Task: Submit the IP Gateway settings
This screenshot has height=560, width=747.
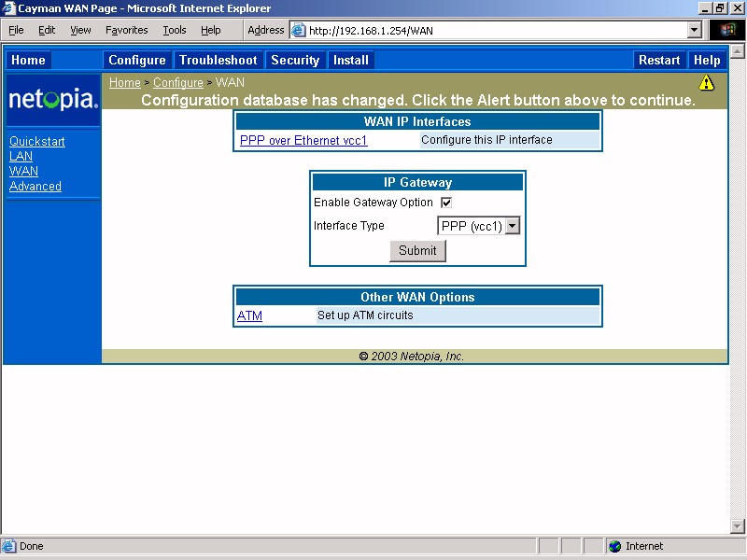Action: tap(417, 250)
